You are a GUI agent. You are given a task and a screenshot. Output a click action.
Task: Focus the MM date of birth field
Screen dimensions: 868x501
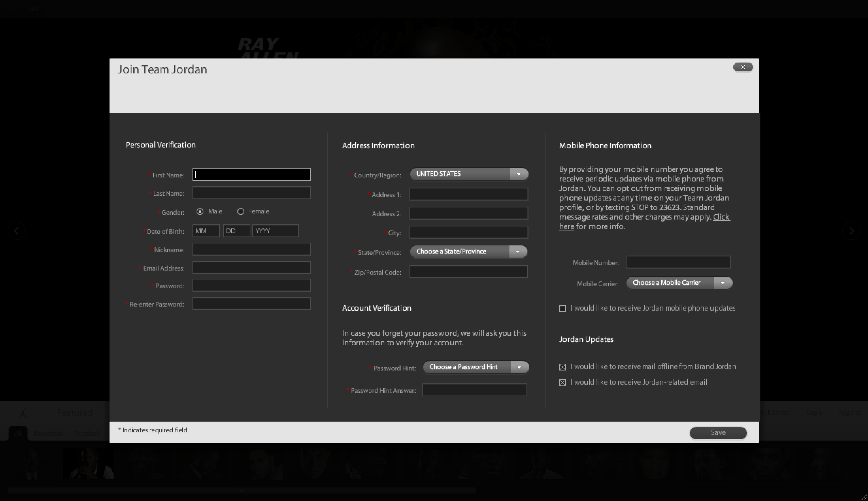pos(205,231)
